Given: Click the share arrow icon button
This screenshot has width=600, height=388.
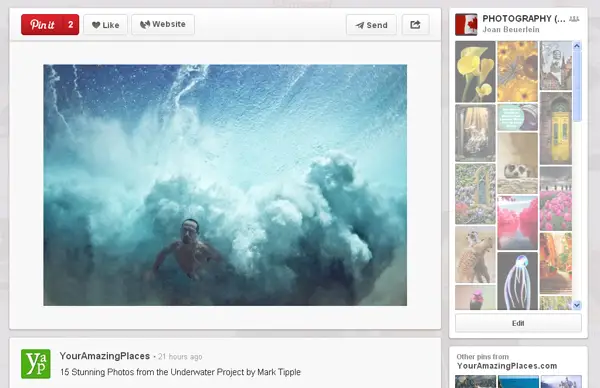Looking at the screenshot, I should pos(416,25).
